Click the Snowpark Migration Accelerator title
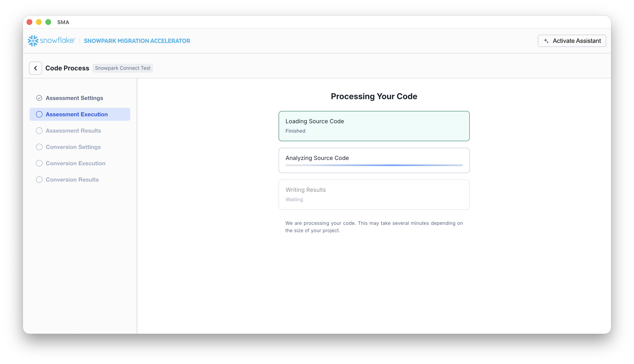 point(137,41)
